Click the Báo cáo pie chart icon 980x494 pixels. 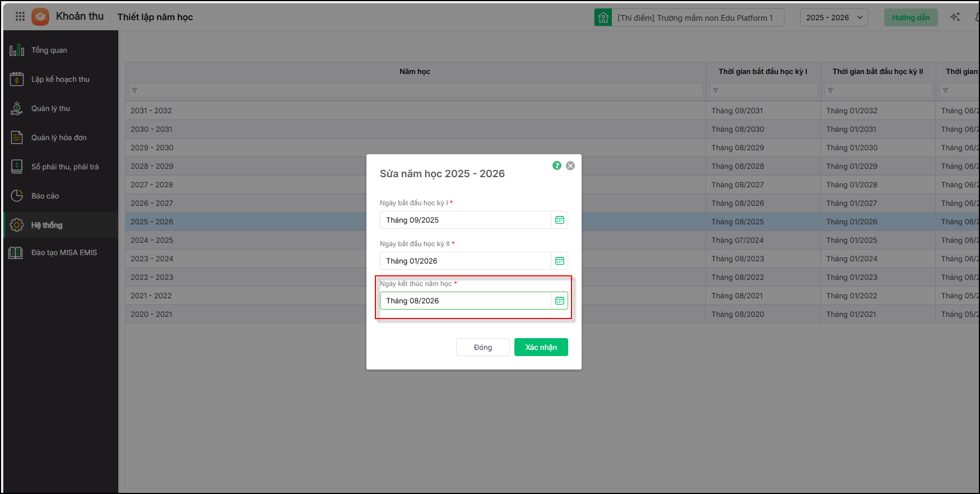click(x=17, y=196)
